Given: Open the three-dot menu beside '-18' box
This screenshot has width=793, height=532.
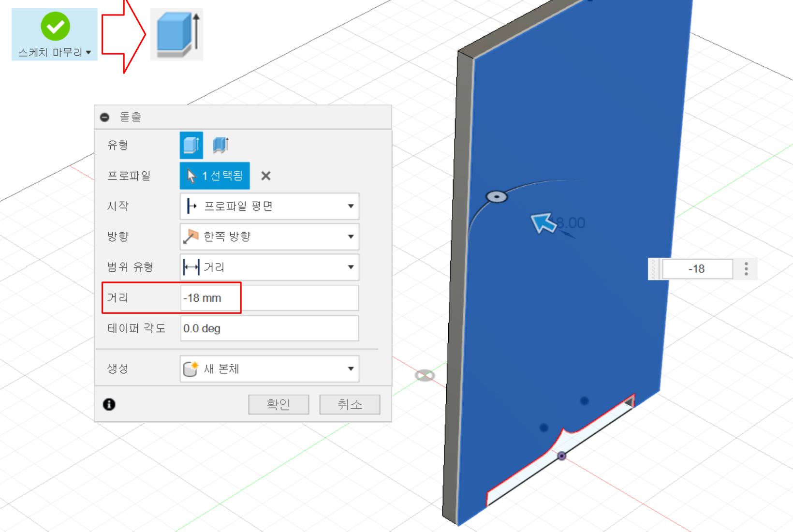Looking at the screenshot, I should click(746, 269).
